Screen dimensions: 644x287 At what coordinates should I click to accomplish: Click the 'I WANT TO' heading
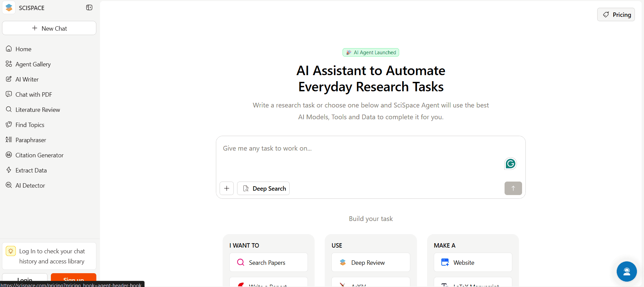coord(244,246)
